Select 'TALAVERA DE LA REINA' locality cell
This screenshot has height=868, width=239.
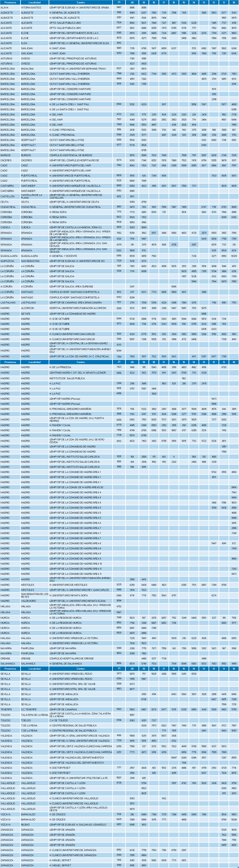[x=34, y=715]
